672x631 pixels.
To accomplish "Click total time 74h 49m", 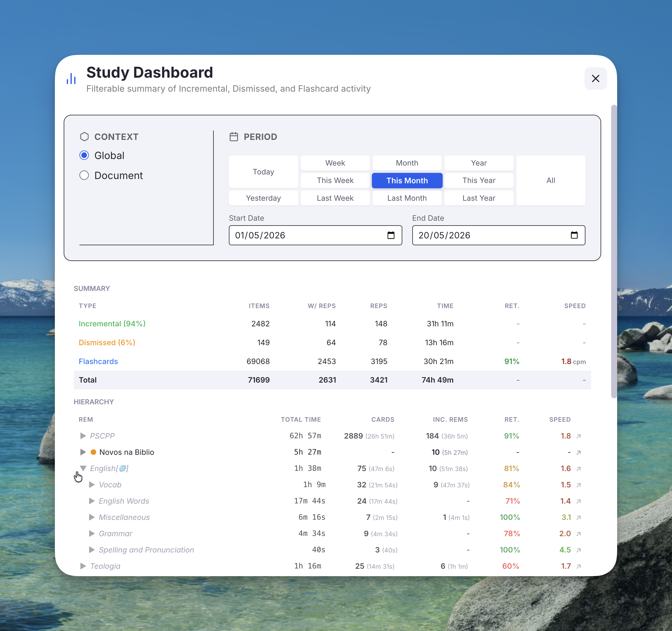I will 437,380.
